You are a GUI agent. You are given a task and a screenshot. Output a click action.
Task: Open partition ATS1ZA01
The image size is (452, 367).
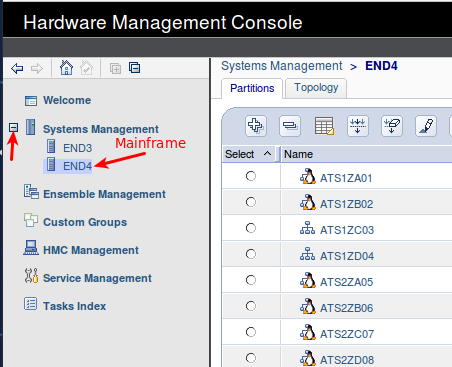[x=346, y=178]
